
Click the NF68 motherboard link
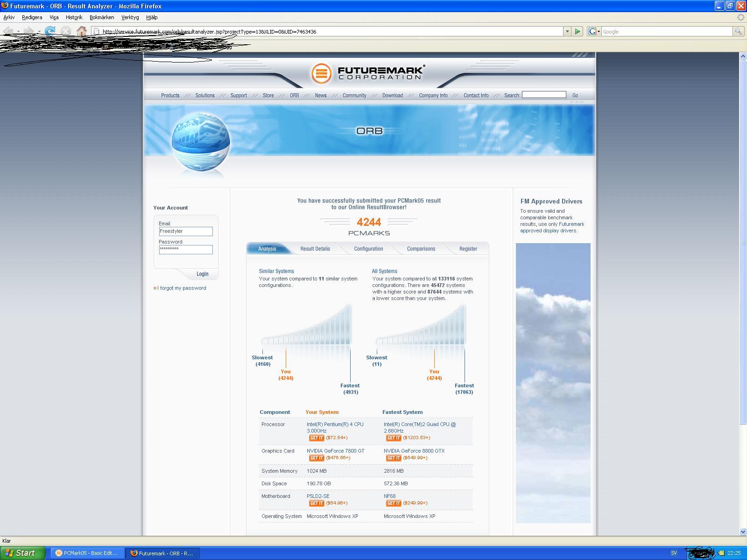pyautogui.click(x=390, y=496)
